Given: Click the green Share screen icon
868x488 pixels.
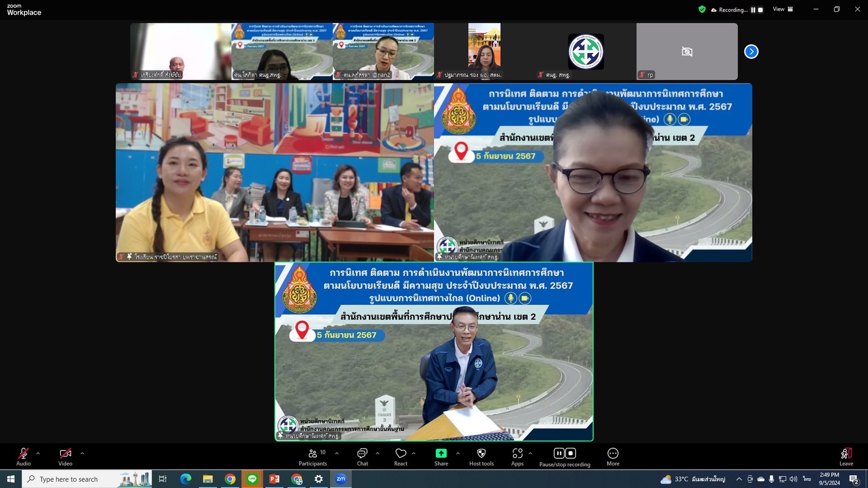Looking at the screenshot, I should (441, 453).
